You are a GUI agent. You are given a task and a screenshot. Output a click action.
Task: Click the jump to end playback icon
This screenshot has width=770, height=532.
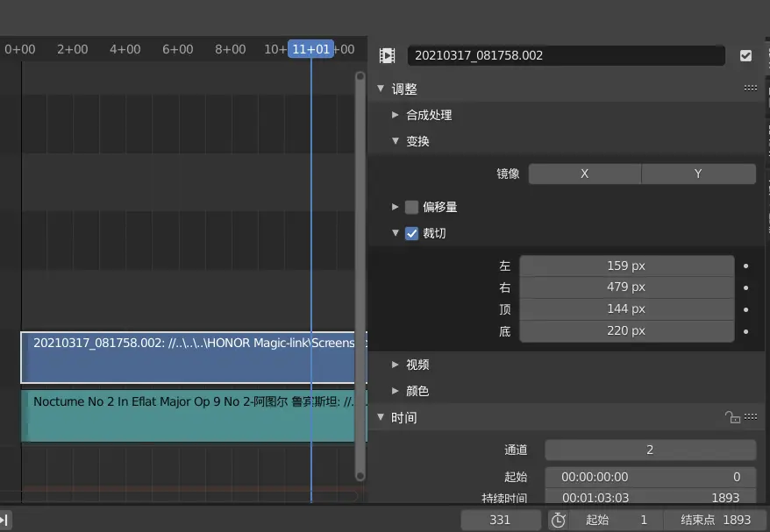(x=4, y=520)
